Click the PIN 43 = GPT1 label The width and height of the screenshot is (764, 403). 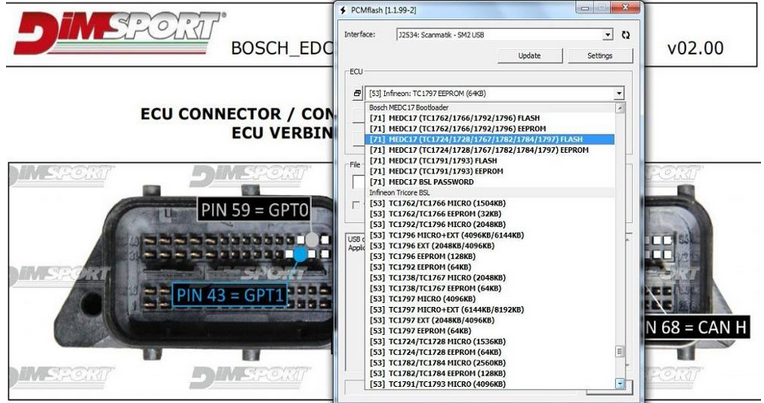(x=229, y=295)
